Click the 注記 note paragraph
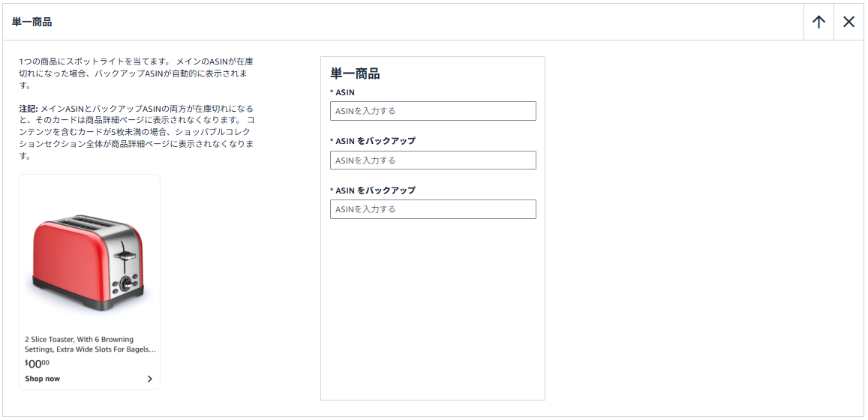 137,132
